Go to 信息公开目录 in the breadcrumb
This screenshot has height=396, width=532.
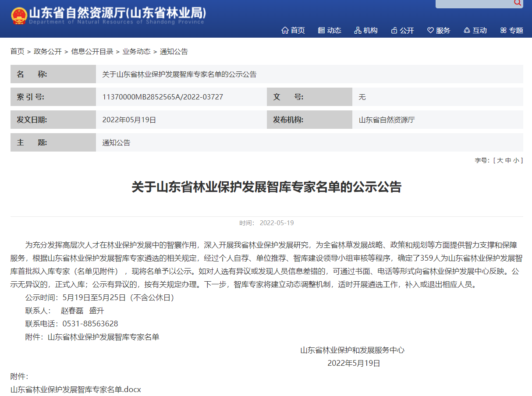[x=92, y=52]
